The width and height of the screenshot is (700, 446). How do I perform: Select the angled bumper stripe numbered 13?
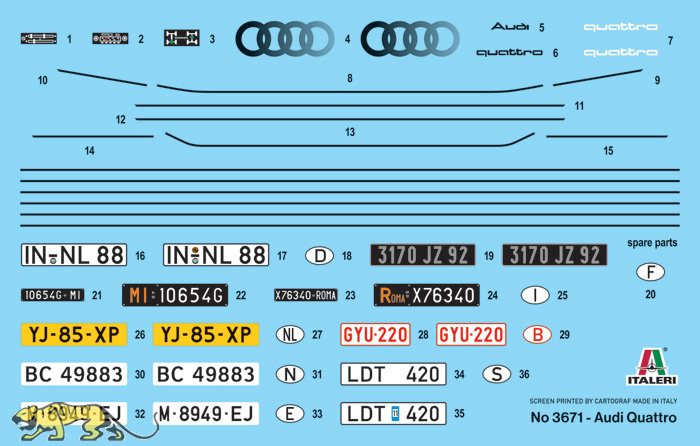point(350,139)
